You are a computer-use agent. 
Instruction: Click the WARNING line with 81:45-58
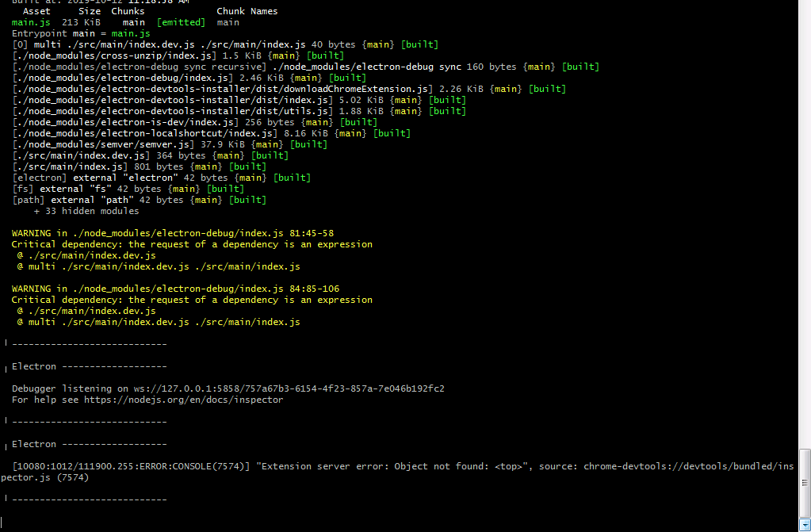172,233
